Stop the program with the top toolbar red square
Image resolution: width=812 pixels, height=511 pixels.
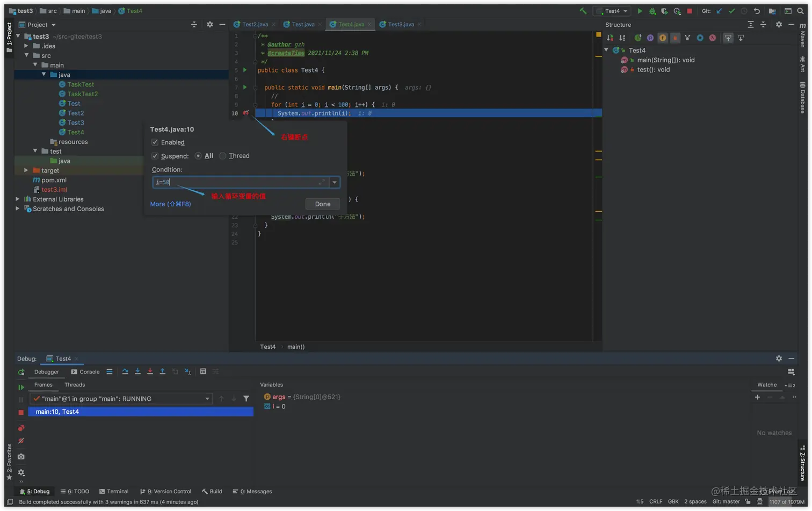(690, 11)
